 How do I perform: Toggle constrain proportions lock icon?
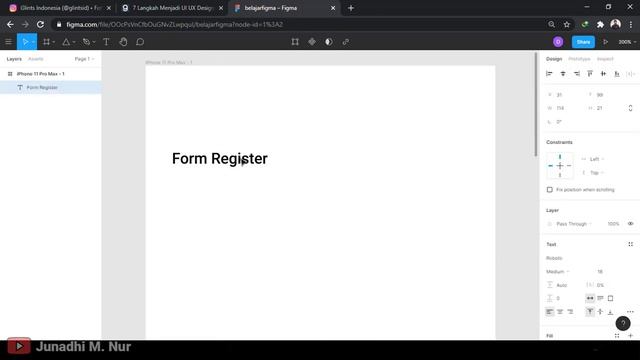pos(630,108)
